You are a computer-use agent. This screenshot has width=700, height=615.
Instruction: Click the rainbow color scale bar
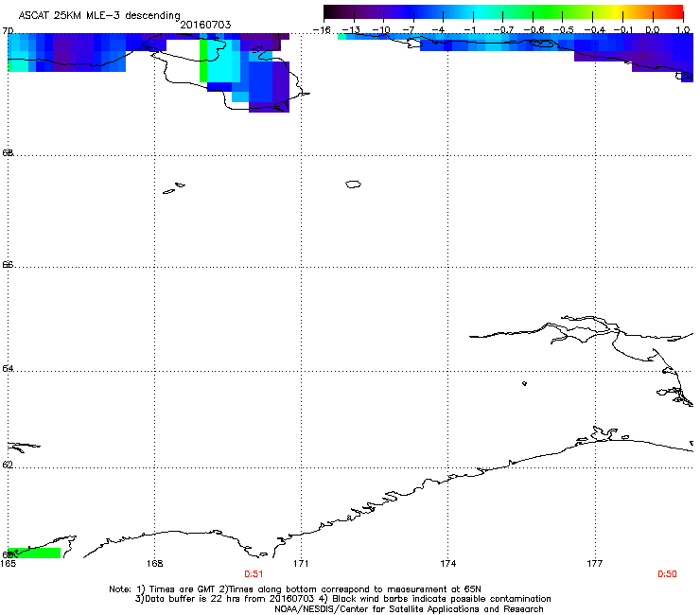point(503,12)
